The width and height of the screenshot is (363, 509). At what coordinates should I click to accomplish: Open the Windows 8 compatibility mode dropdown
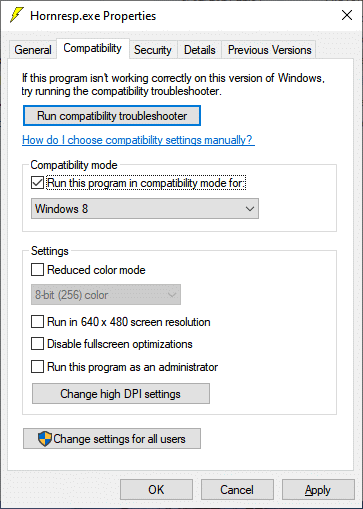pyautogui.click(x=145, y=209)
